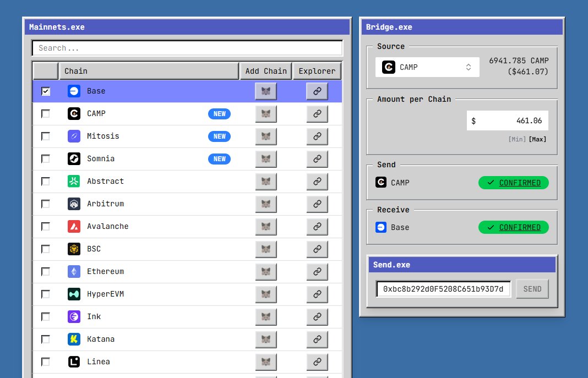The width and height of the screenshot is (588, 378).
Task: Add Mitosis chain via MetaMask fox button
Action: 266,136
